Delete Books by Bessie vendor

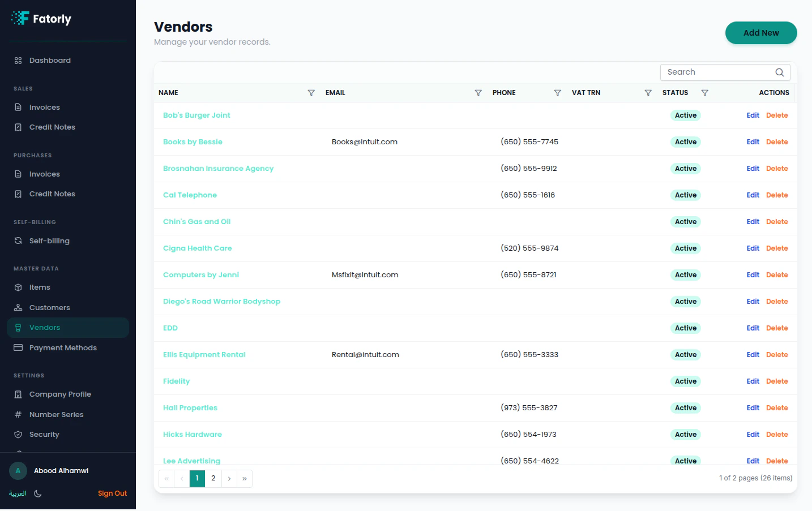click(777, 142)
